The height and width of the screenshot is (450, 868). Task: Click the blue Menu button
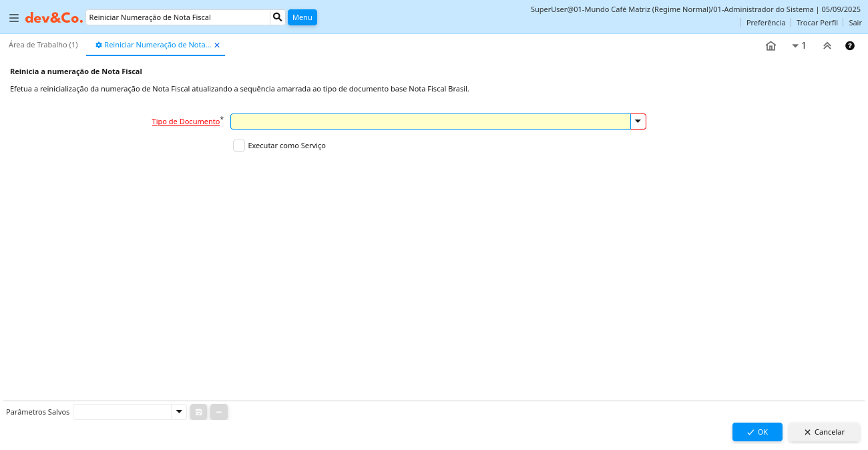302,17
